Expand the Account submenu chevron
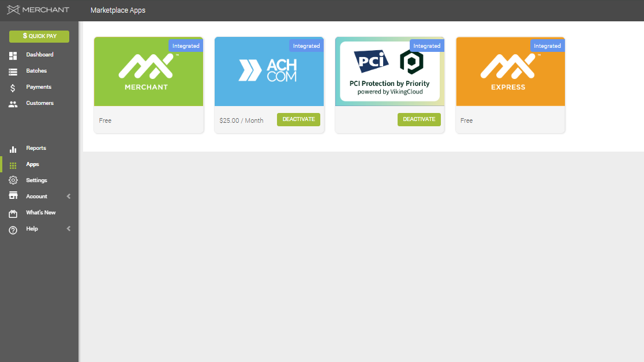 tap(69, 197)
